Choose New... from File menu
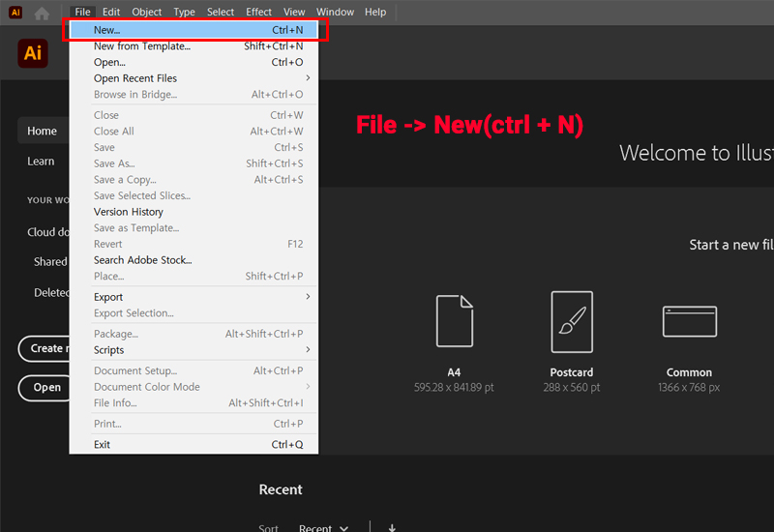This screenshot has height=532, width=774. [x=194, y=30]
